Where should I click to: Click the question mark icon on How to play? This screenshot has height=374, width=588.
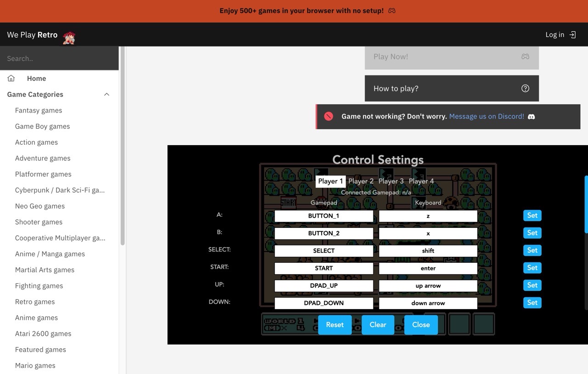(525, 88)
